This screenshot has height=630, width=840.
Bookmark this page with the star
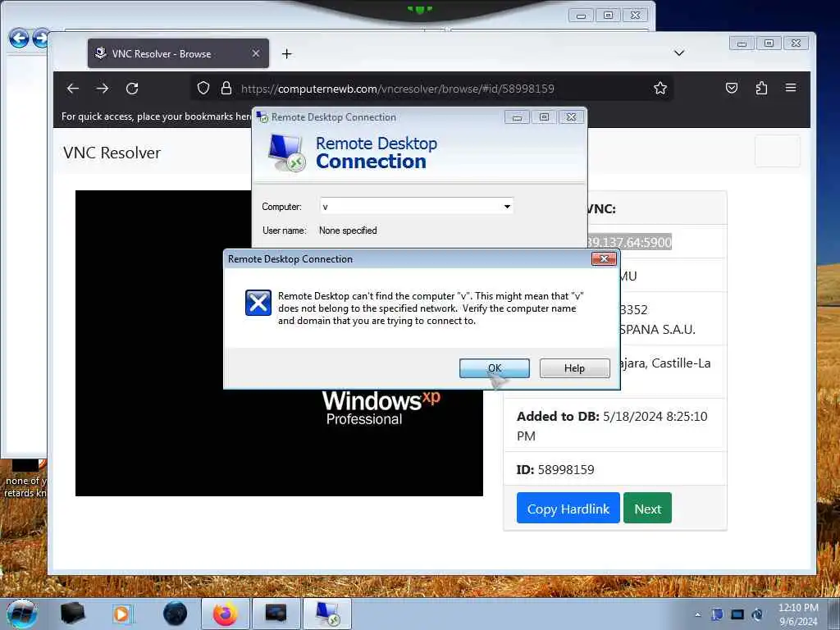click(660, 88)
